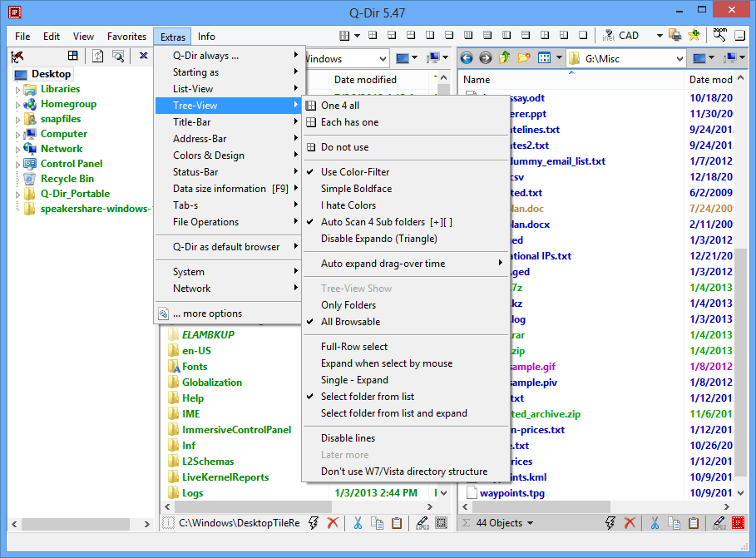The height and width of the screenshot is (558, 756).
Task: Close the tree panel with the X icon
Action: pos(143,56)
